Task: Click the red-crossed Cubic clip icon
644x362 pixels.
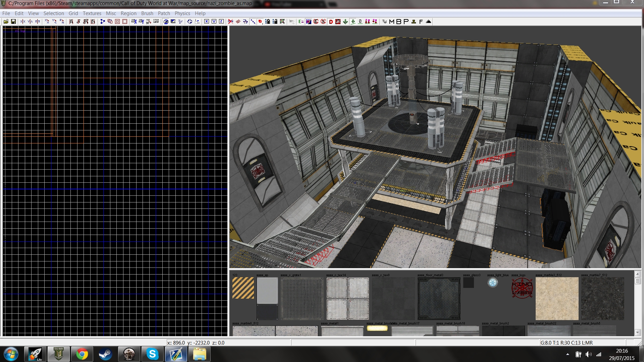Action: pyautogui.click(x=231, y=21)
